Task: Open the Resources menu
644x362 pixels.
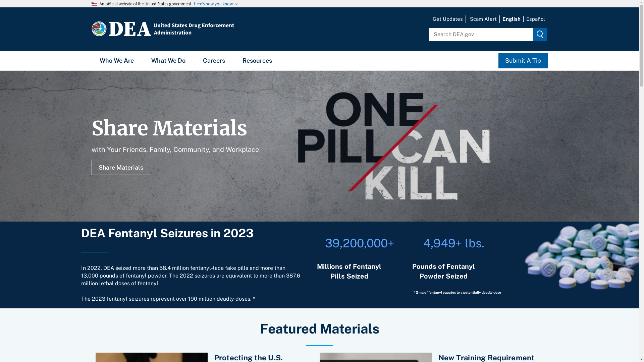Action: click(257, 61)
